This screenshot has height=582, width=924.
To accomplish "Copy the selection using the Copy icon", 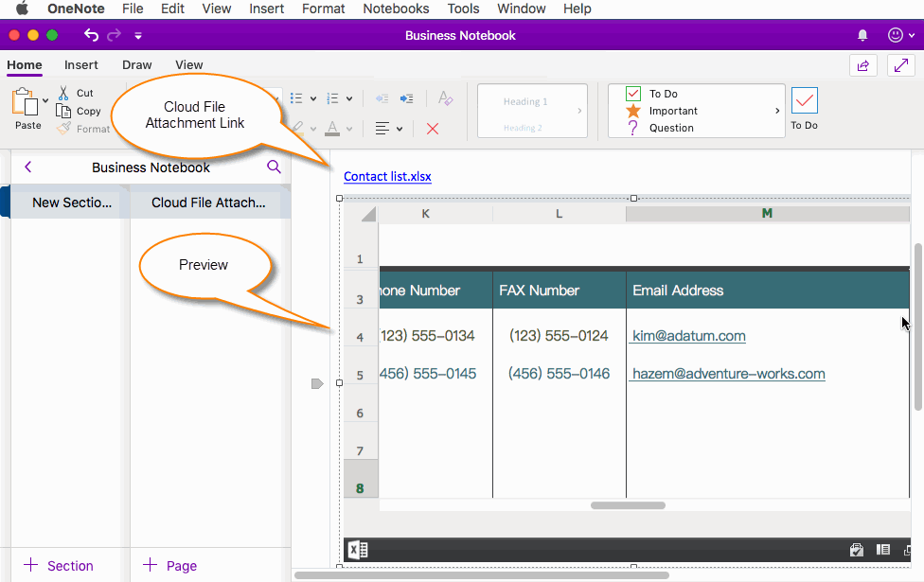I will click(x=63, y=111).
